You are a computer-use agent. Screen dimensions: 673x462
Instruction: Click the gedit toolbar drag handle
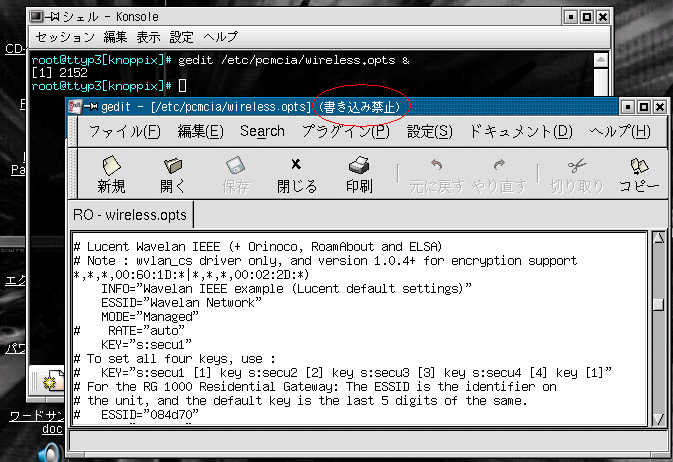(73, 174)
